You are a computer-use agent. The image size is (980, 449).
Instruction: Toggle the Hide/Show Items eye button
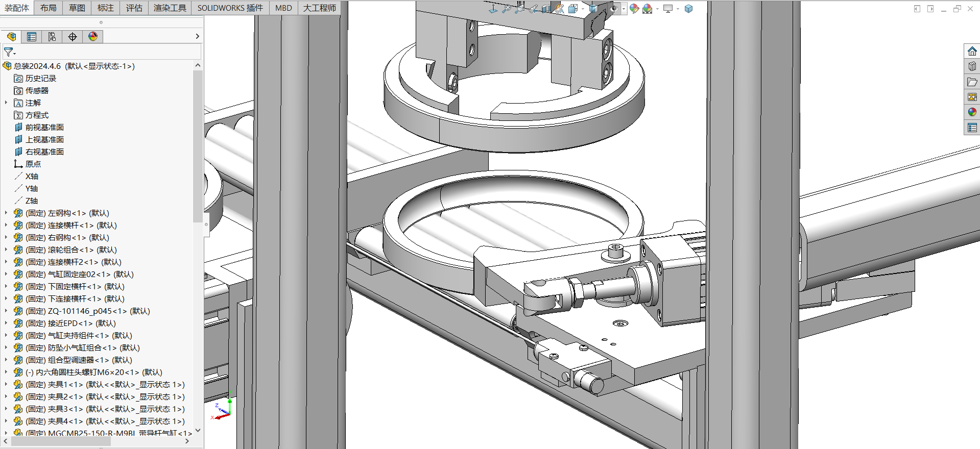(x=614, y=9)
